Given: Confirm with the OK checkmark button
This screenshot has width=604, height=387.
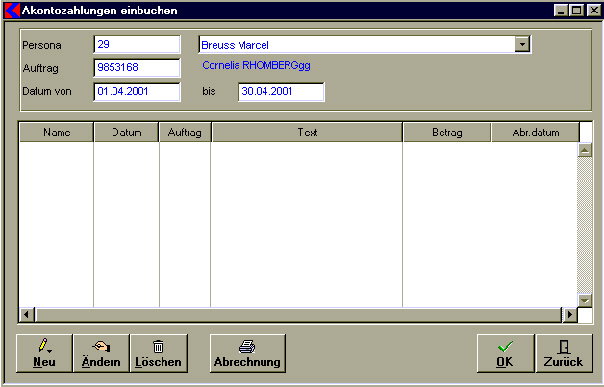Looking at the screenshot, I should click(x=505, y=353).
